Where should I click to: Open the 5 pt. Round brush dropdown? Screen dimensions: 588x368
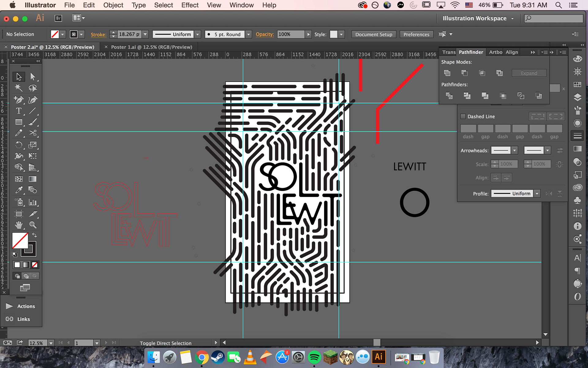point(249,34)
